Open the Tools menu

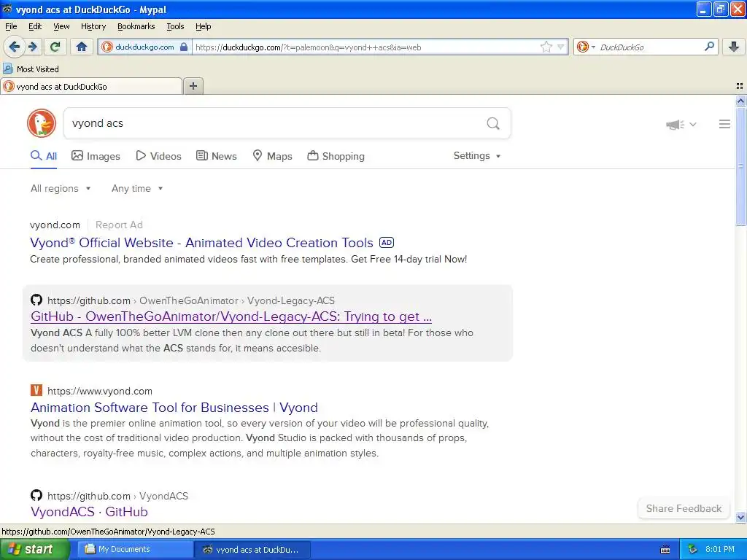click(175, 26)
